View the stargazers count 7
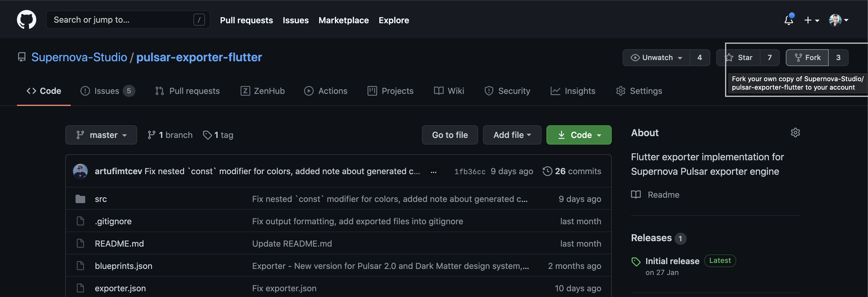Viewport: 868px width, 297px height. click(x=769, y=58)
